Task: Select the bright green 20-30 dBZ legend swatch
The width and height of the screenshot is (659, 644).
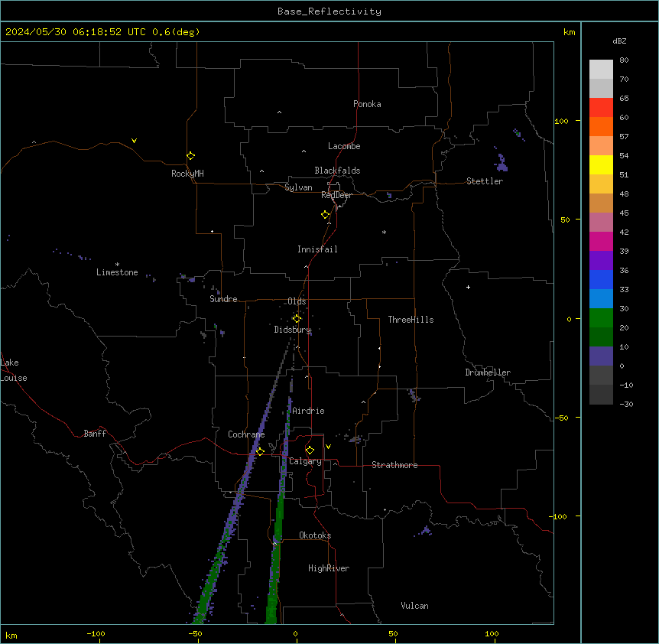Action: 601,318
